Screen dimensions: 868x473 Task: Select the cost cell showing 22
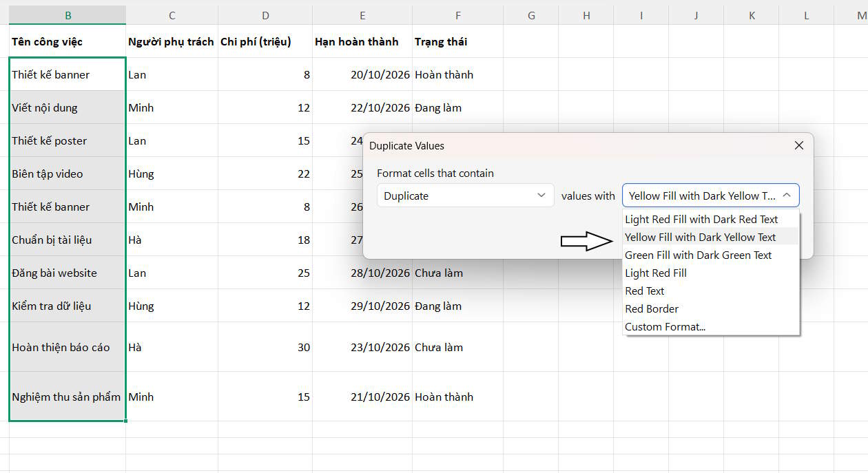tap(265, 174)
